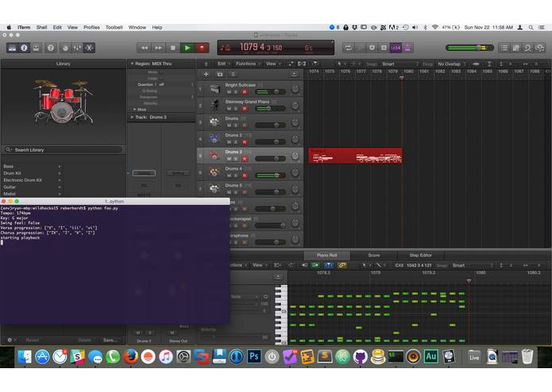Switch to the Score tab

[x=374, y=256]
